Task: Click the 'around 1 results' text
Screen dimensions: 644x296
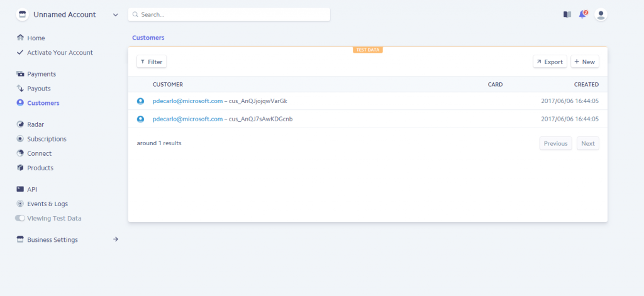Action: point(159,143)
